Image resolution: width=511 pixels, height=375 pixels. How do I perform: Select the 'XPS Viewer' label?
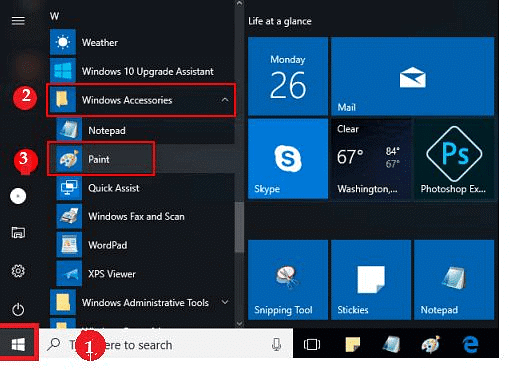pyautogui.click(x=112, y=274)
